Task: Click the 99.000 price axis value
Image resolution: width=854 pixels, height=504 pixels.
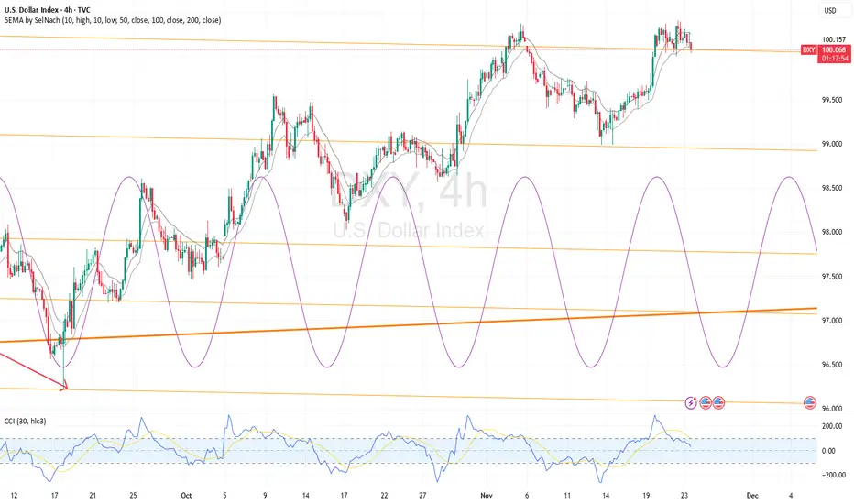Action: point(832,145)
